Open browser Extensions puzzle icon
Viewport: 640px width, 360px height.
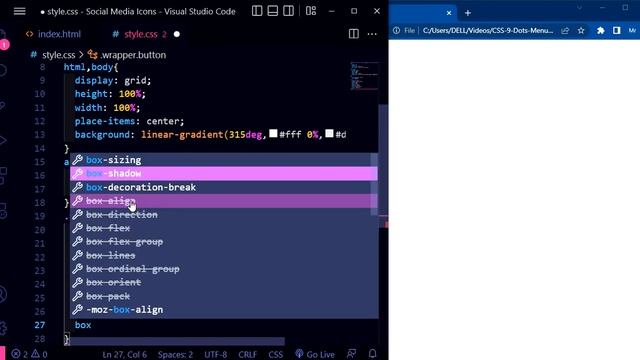pos(600,31)
